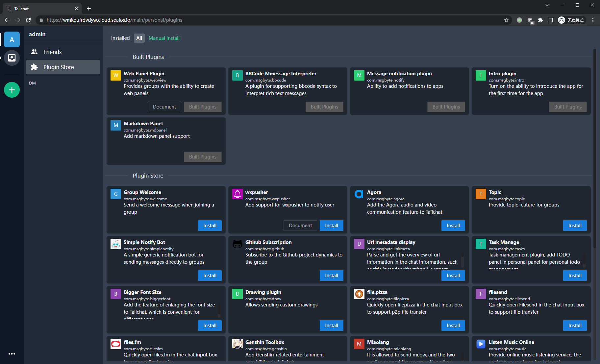Select the All plugins tab
600x364 pixels.
(139, 38)
